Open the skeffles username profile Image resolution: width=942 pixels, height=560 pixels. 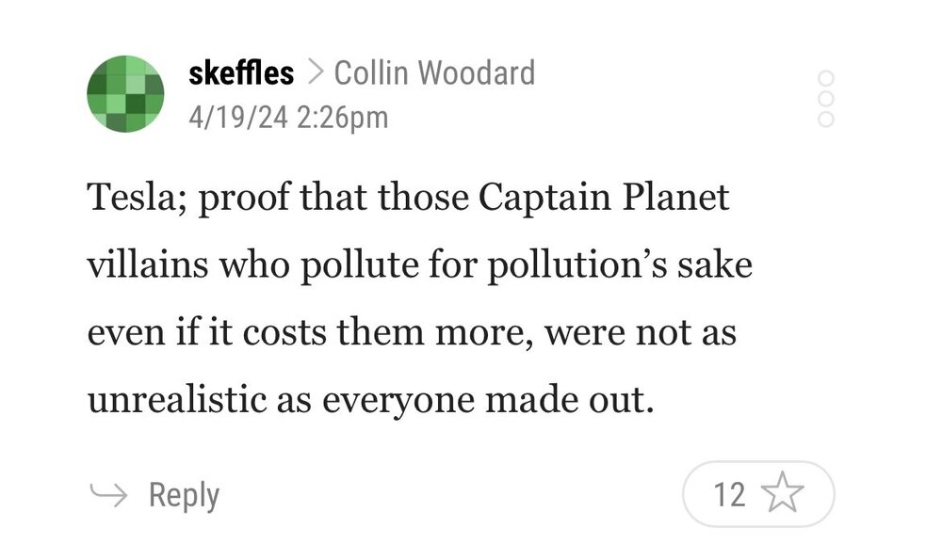coord(241,73)
